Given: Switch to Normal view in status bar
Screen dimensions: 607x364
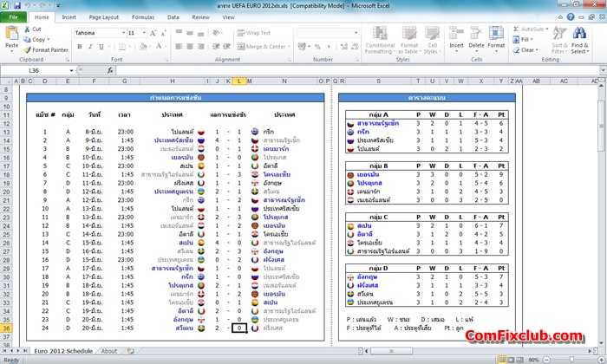Looking at the screenshot, I should pos(502,360).
